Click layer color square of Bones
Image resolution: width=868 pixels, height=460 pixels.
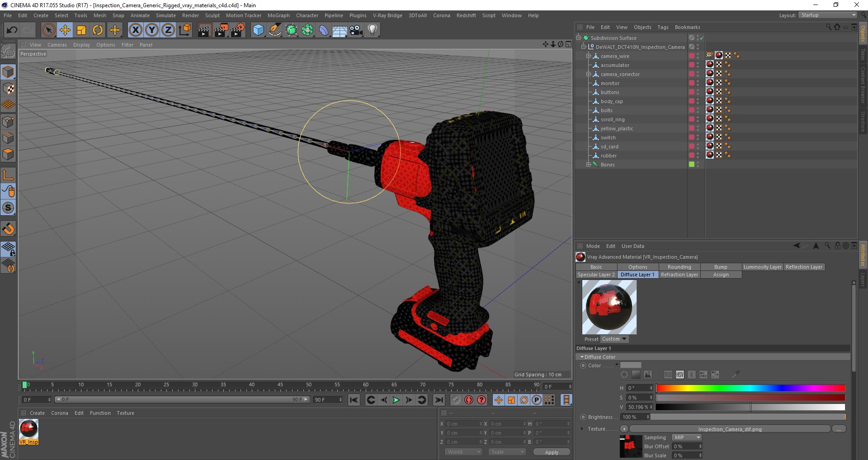691,165
